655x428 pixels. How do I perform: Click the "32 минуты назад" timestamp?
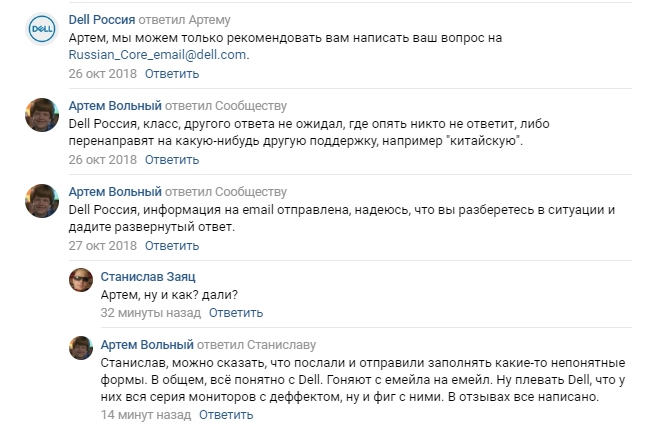151,312
